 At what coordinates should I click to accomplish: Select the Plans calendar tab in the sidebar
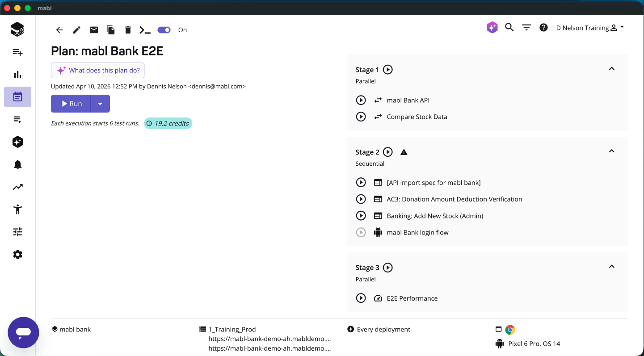click(x=17, y=97)
